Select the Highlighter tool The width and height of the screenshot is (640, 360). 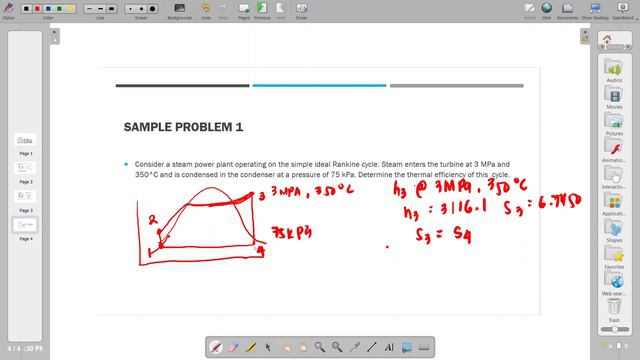pos(251,347)
